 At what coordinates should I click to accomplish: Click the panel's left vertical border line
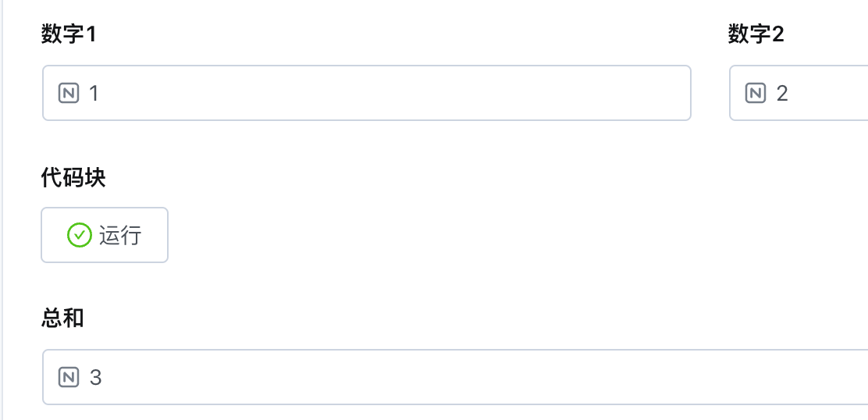click(2, 211)
